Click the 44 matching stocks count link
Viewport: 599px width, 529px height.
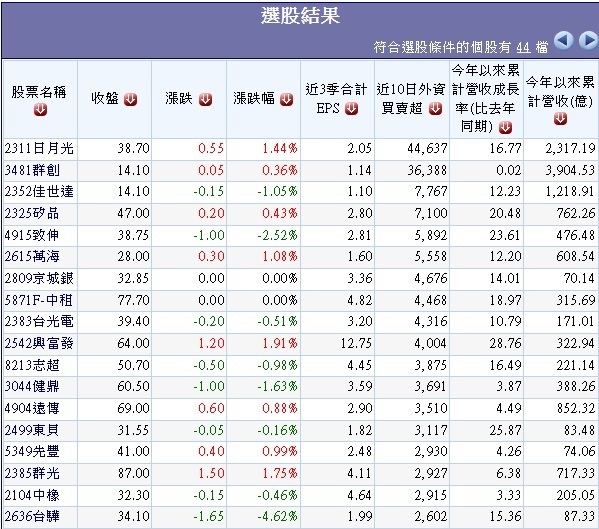pyautogui.click(x=523, y=47)
